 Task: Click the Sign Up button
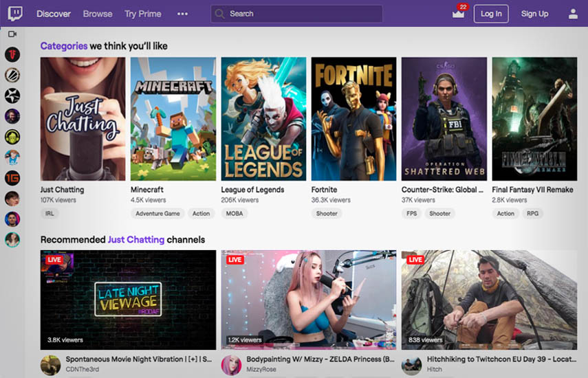click(x=534, y=14)
